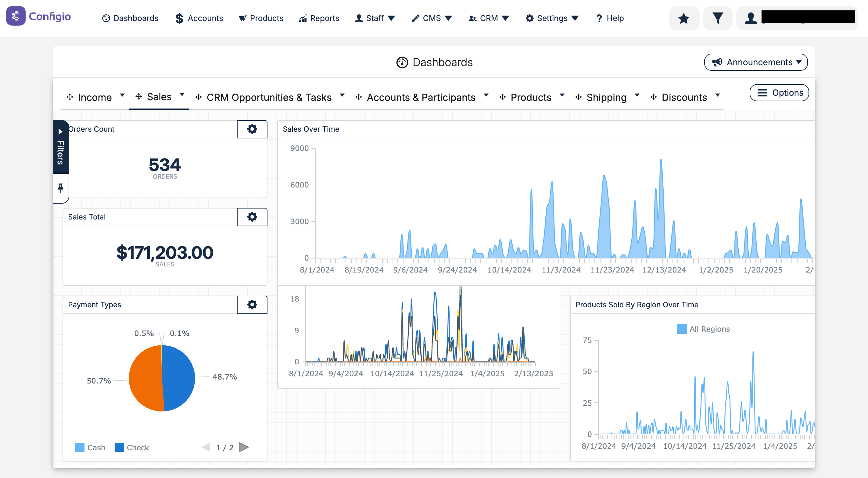The image size is (868, 478).
Task: Toggle All Regions legend swatch
Action: click(x=682, y=329)
